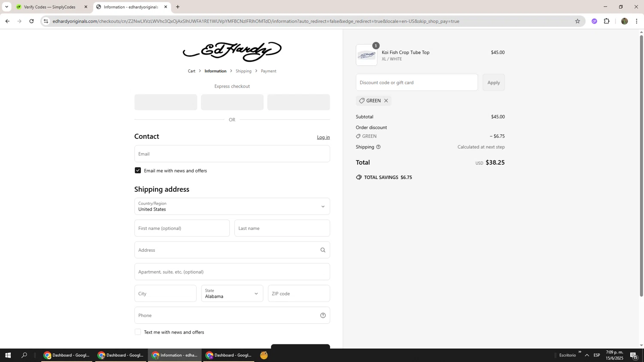Screen dimensions: 644x362
Task: Switch to the Verify Codes SimplyCodes tab
Action: click(x=52, y=7)
